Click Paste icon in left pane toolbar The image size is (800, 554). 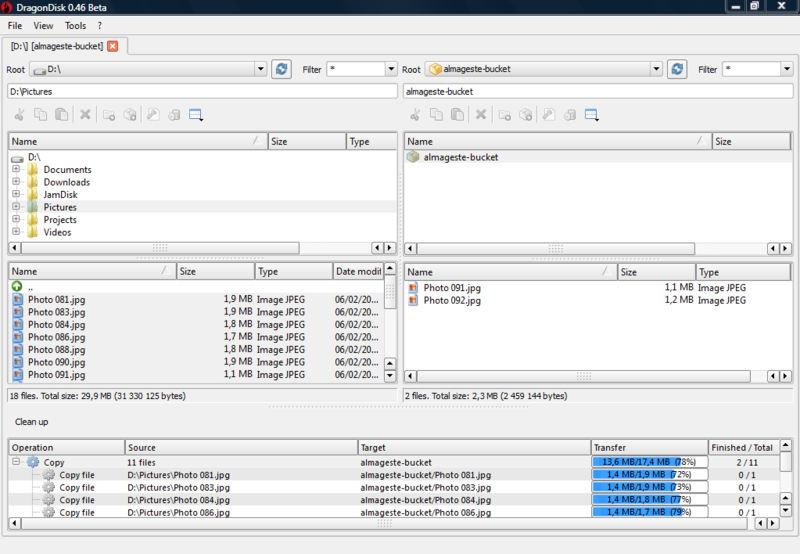(x=62, y=115)
